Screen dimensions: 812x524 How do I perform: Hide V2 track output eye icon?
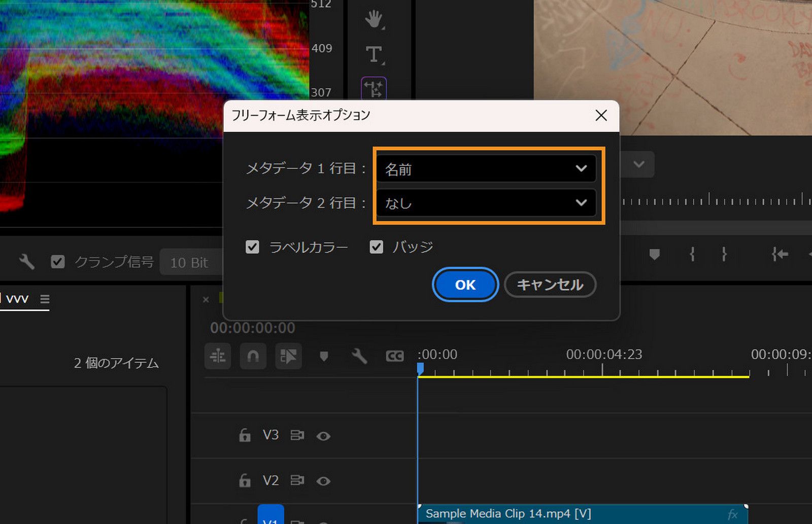[323, 481]
